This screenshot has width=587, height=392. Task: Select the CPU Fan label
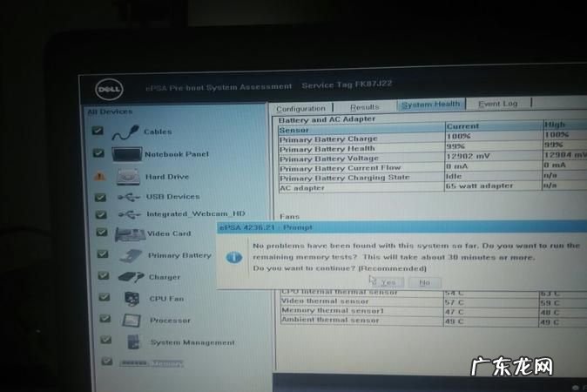tap(166, 299)
